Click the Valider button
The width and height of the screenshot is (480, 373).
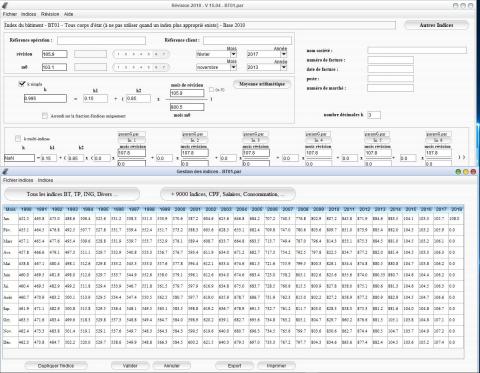[130, 366]
